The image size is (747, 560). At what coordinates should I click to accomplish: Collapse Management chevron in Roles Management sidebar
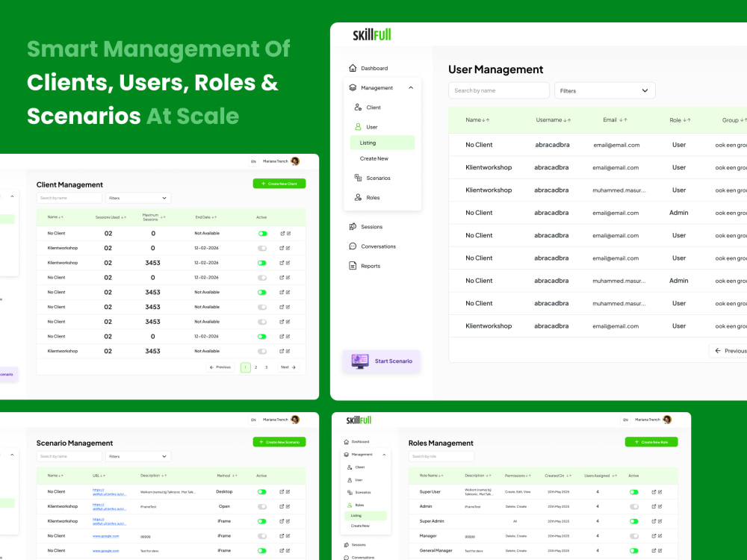[384, 455]
